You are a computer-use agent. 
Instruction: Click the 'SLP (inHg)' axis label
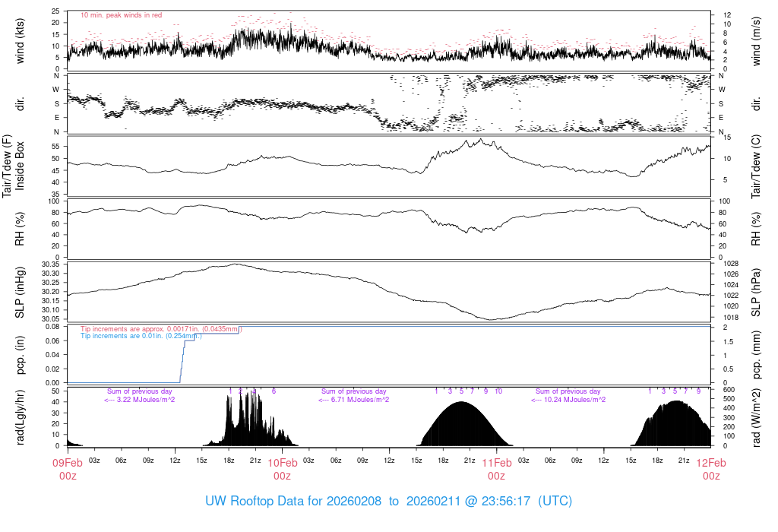coord(20,291)
